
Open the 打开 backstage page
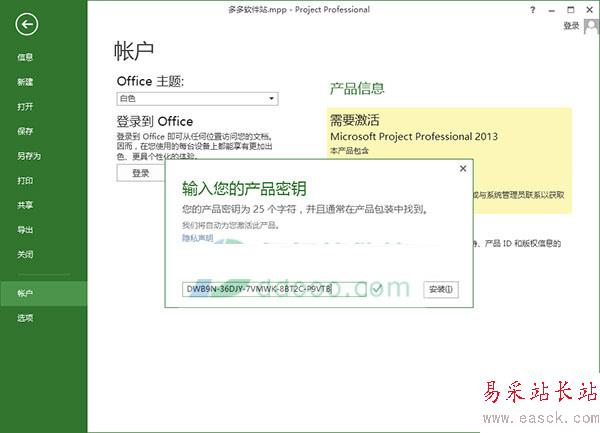click(25, 106)
